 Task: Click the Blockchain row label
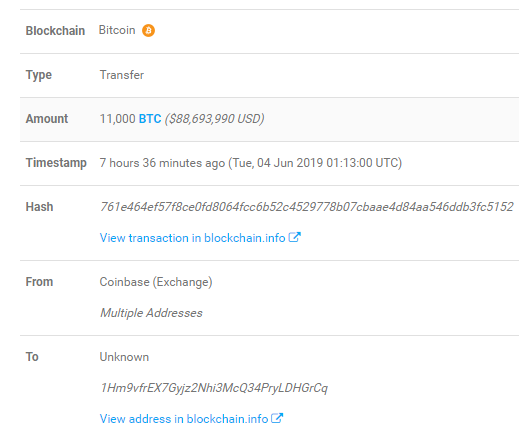(55, 31)
